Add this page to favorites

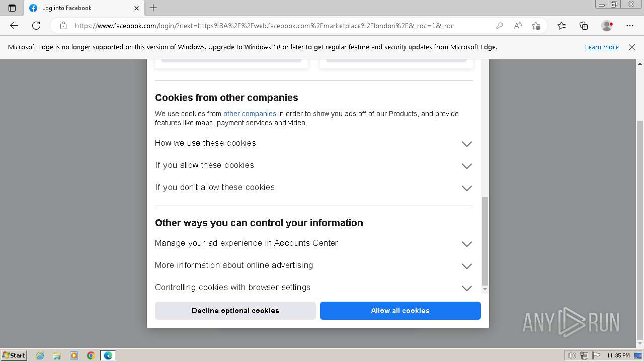[x=536, y=26]
